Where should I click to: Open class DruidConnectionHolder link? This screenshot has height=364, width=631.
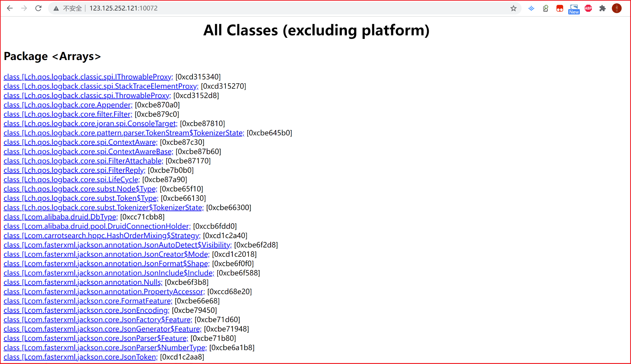click(97, 226)
